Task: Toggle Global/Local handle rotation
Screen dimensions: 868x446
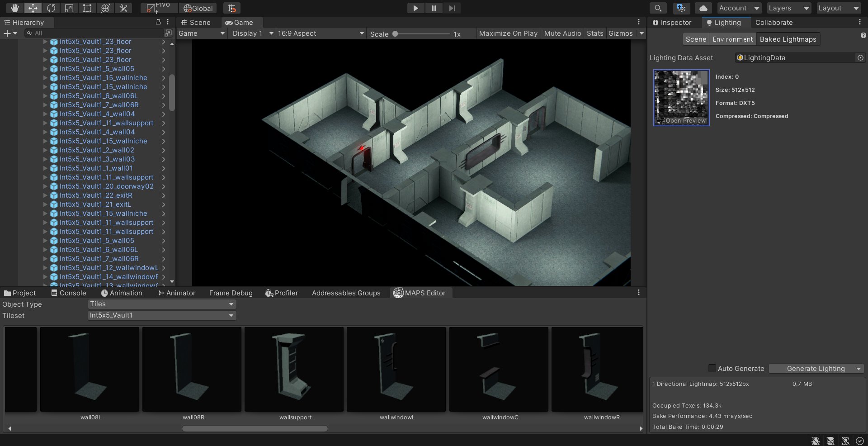Action: pyautogui.click(x=198, y=8)
